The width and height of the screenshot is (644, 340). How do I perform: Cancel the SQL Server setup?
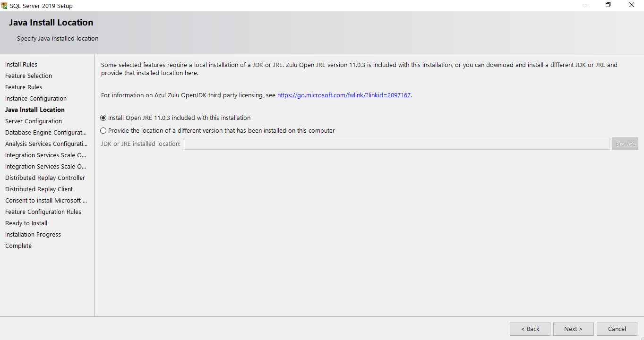tap(617, 329)
